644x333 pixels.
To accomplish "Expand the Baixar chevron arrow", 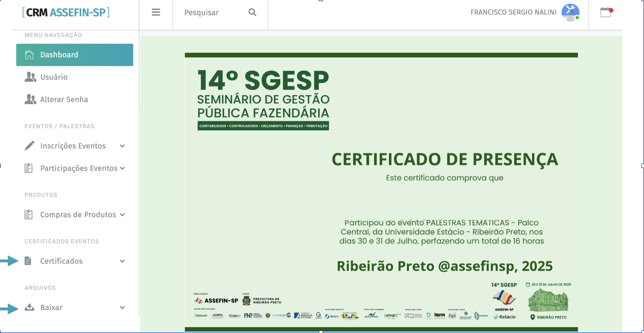I will point(122,308).
